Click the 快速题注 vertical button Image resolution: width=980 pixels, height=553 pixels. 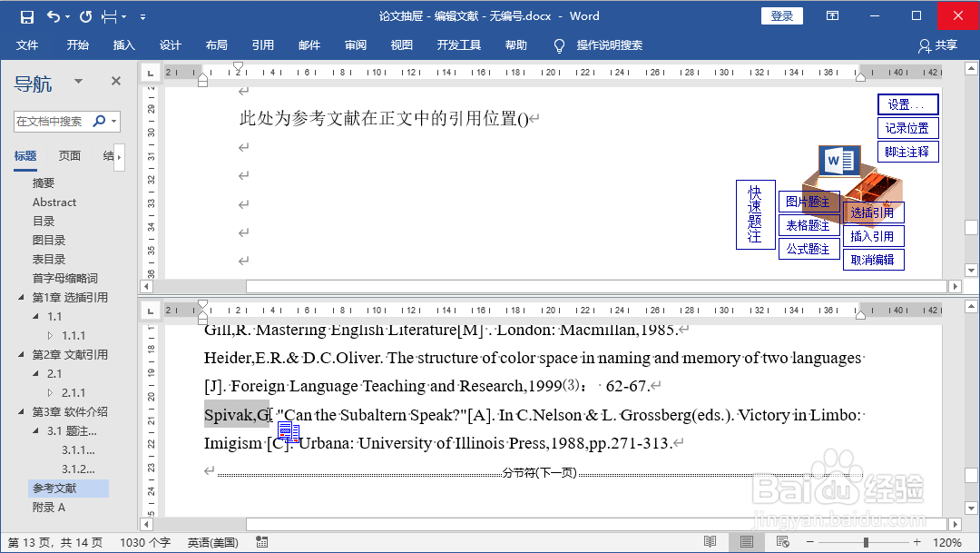756,214
